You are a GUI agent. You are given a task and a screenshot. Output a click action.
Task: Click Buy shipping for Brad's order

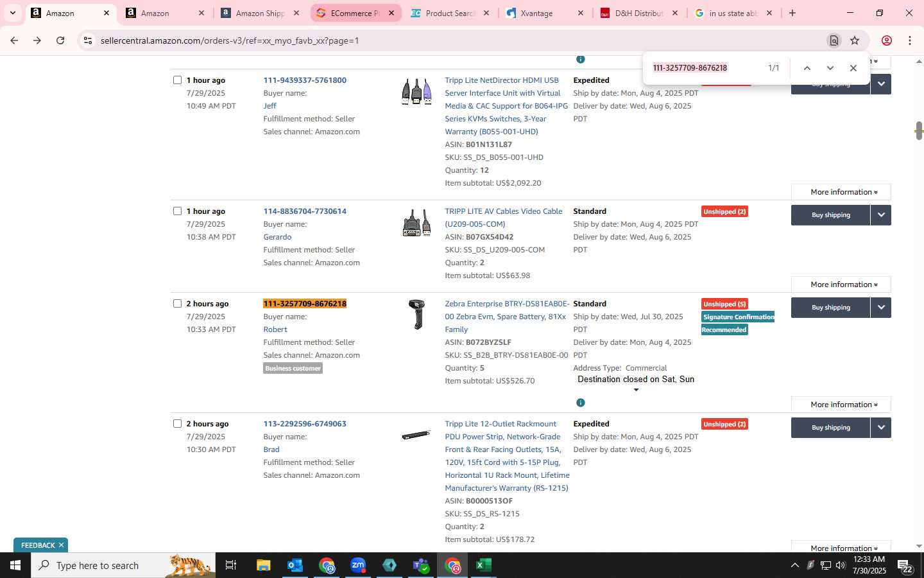(x=830, y=428)
